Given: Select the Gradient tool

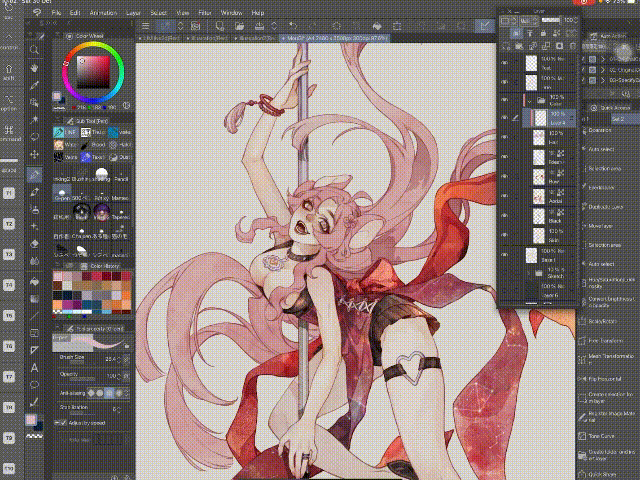Looking at the screenshot, I should point(34,299).
